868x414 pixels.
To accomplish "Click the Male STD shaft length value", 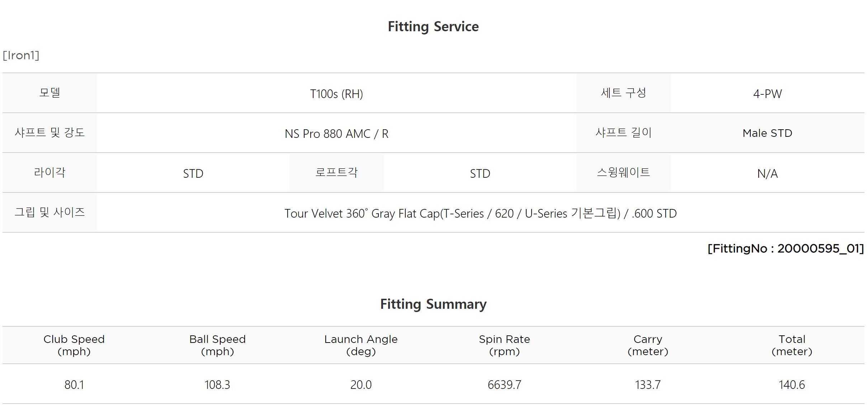I will click(x=767, y=133).
